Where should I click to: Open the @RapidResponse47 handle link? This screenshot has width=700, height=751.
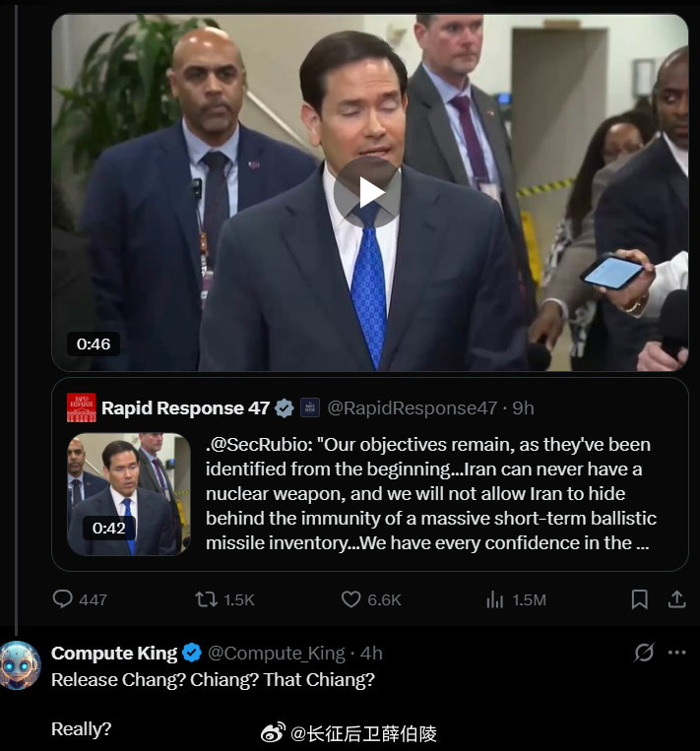coord(412,407)
